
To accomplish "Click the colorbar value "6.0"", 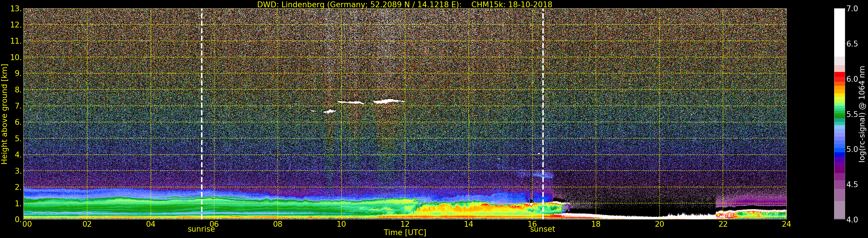I will [x=852, y=79].
